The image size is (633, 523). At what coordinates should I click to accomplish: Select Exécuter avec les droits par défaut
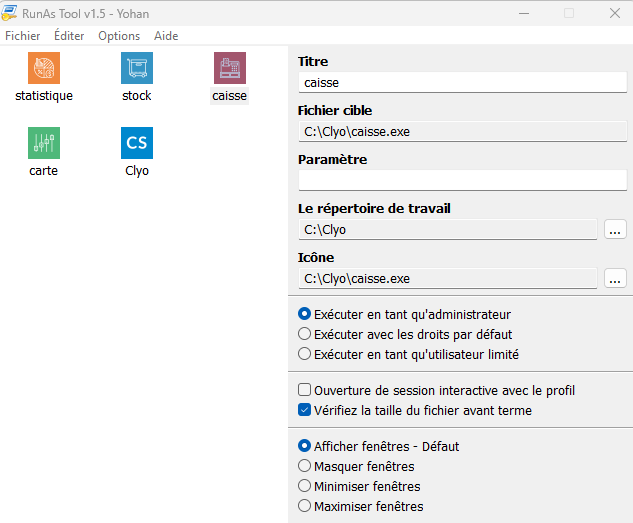(x=305, y=334)
